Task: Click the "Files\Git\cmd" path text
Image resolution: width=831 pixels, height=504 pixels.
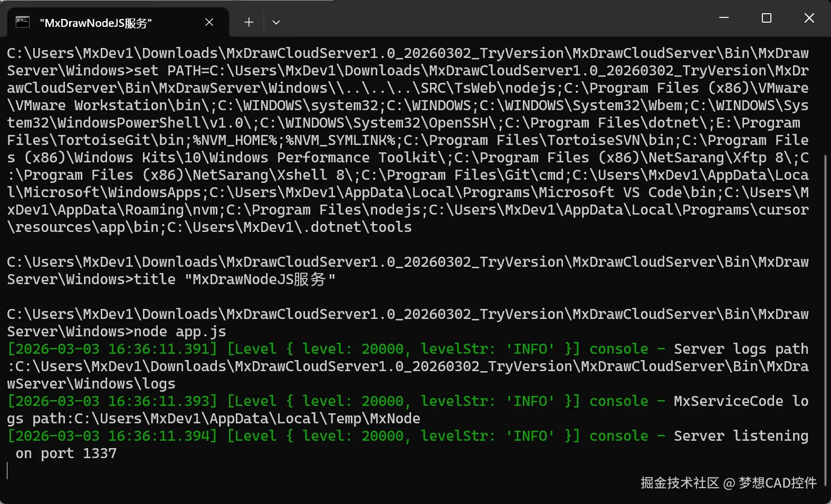Action: point(509,175)
